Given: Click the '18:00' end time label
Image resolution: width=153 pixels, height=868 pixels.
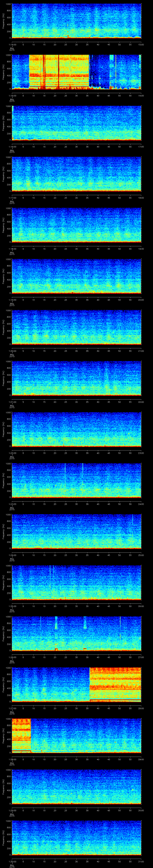Looking at the screenshot, I should coord(141,197).
